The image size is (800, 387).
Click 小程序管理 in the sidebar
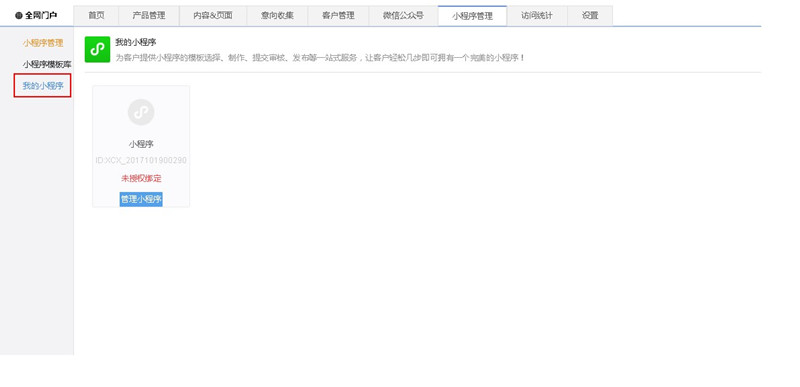[x=43, y=43]
